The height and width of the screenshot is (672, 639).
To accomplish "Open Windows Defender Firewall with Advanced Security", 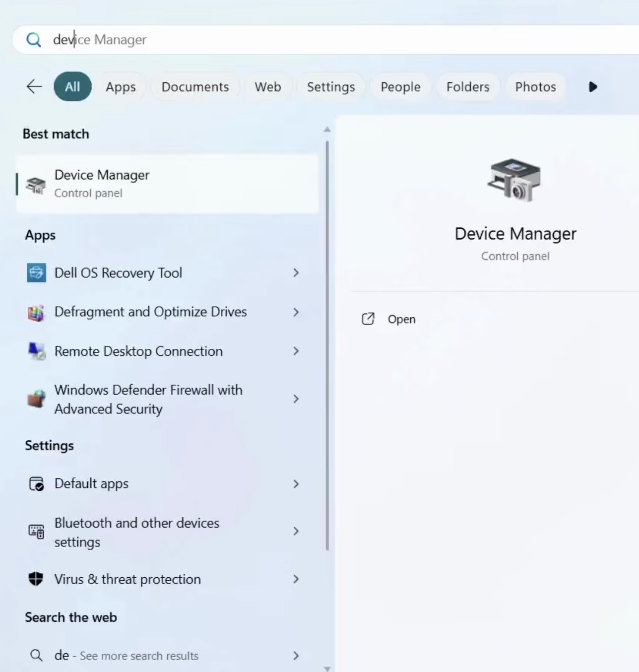I will [167, 399].
